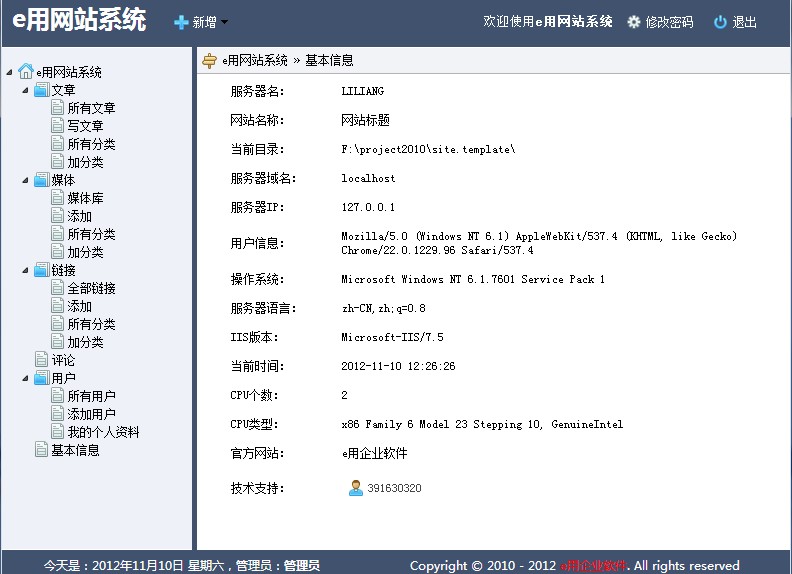Collapse the e用网站系统 root node
The height and width of the screenshot is (574, 792).
click(x=9, y=72)
